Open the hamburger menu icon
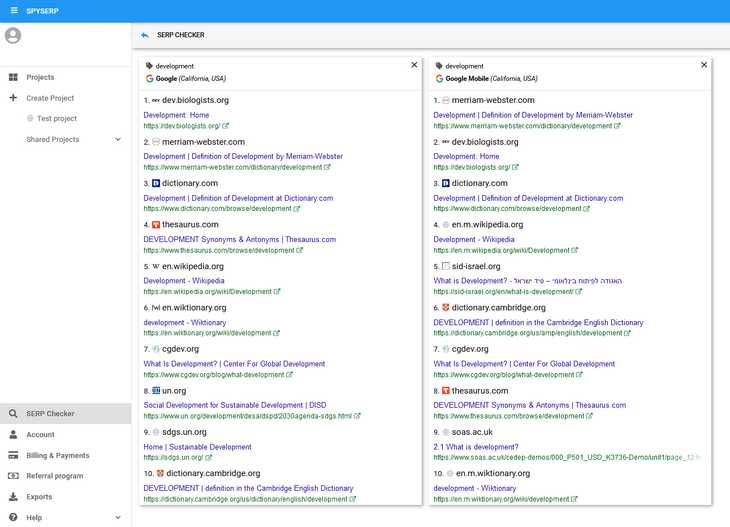This screenshot has height=527, width=730. coord(14,10)
